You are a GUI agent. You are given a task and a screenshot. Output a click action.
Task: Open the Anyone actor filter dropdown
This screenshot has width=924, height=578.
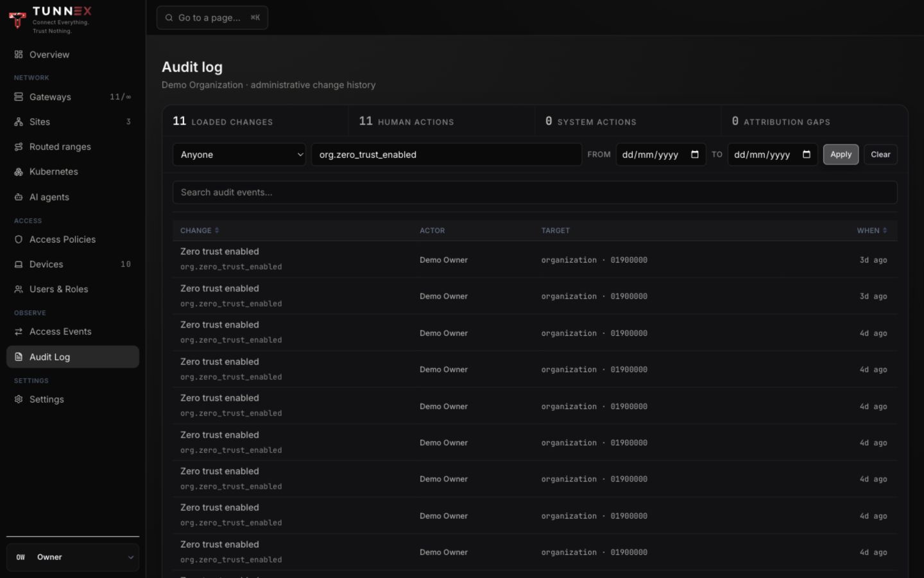point(239,155)
